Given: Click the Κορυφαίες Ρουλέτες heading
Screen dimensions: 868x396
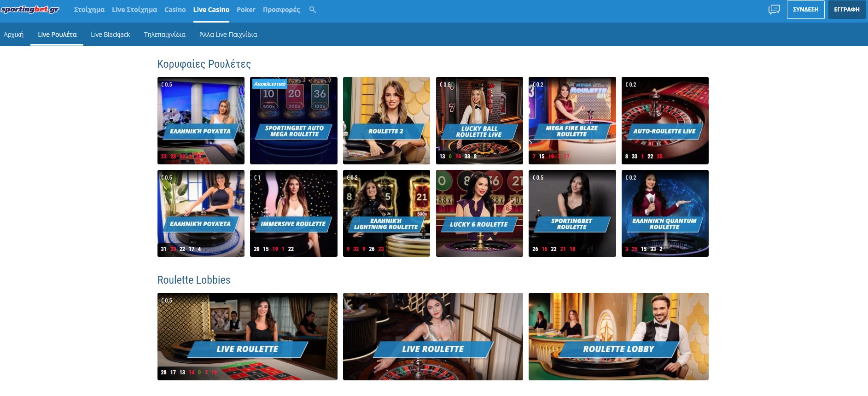Looking at the screenshot, I should pyautogui.click(x=204, y=64).
